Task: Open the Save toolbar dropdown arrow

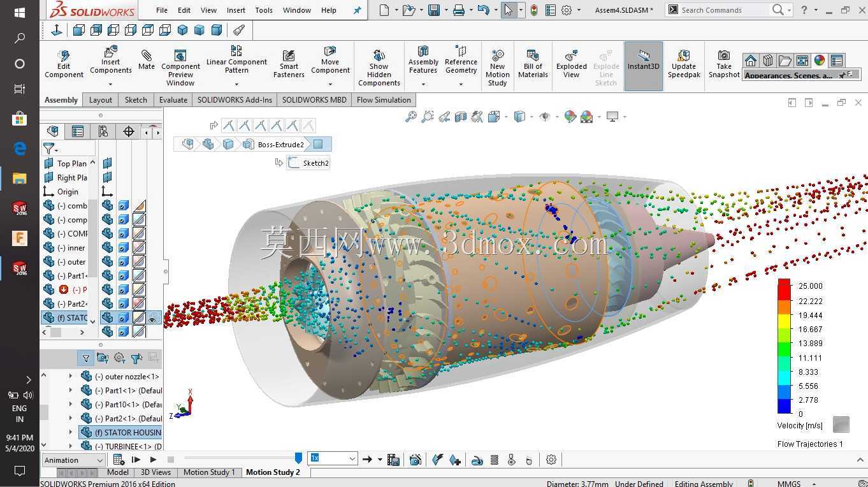Action: point(445,10)
